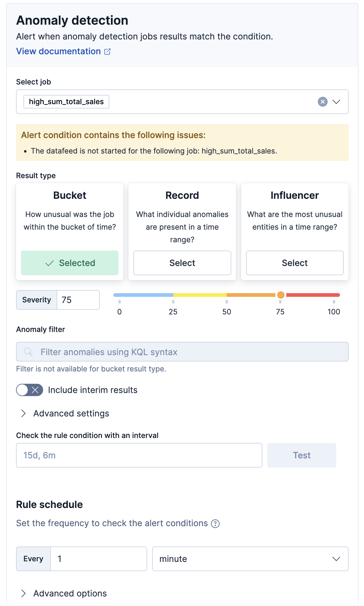This screenshot has height=606, width=364.
Task: Open the job selection dropdown
Action: 337,102
